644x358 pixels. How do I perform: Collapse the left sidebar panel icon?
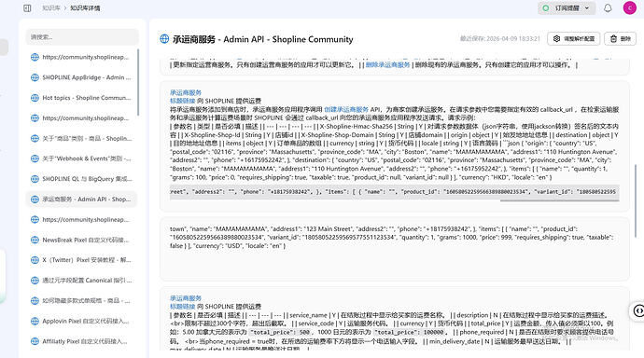click(27, 8)
